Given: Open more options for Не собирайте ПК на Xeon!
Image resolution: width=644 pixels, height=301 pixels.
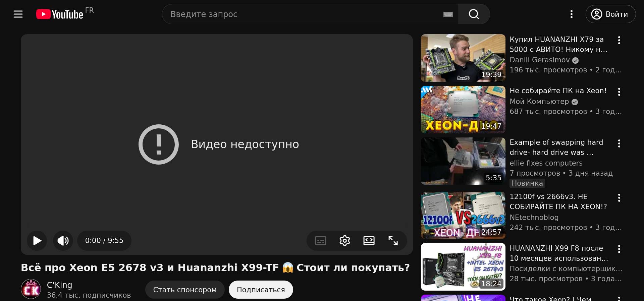Looking at the screenshot, I should coord(619,92).
